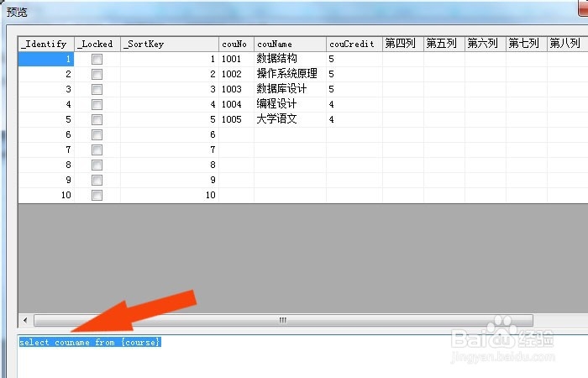This screenshot has height=378, width=588.
Task: Click the 第四列 column header
Action: pyautogui.click(x=403, y=45)
